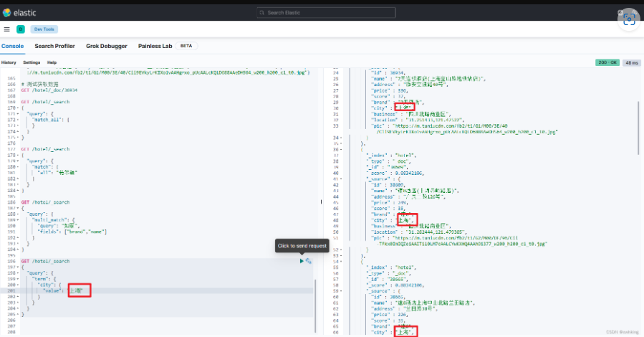
Task: Open the History panel
Action: coord(9,62)
